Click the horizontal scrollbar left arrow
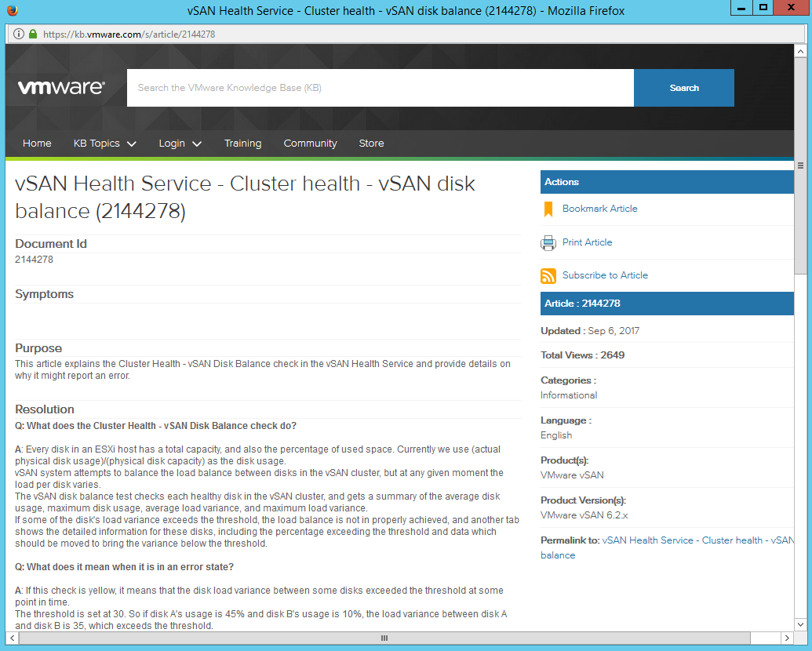812x651 pixels. coord(12,638)
